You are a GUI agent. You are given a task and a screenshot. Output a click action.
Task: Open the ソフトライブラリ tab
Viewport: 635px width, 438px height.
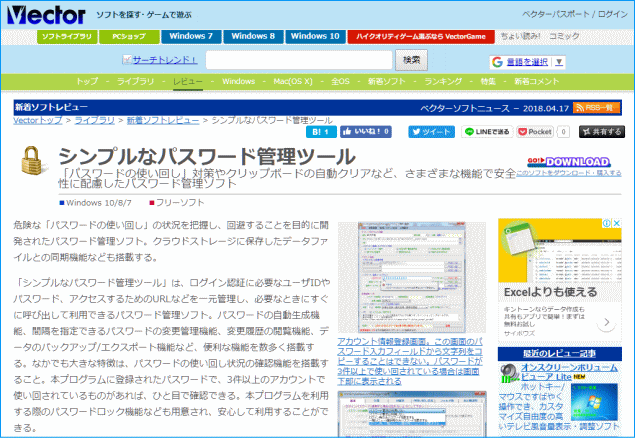coord(67,36)
